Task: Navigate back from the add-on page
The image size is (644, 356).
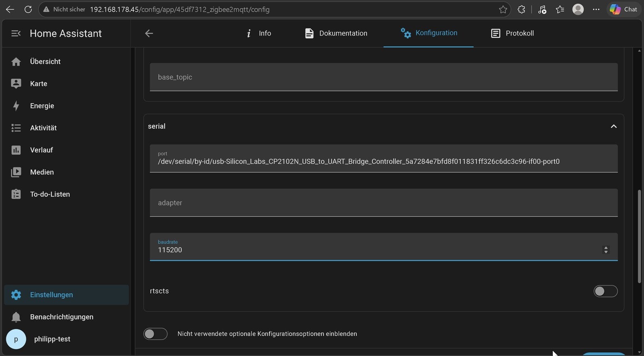Action: tap(149, 33)
